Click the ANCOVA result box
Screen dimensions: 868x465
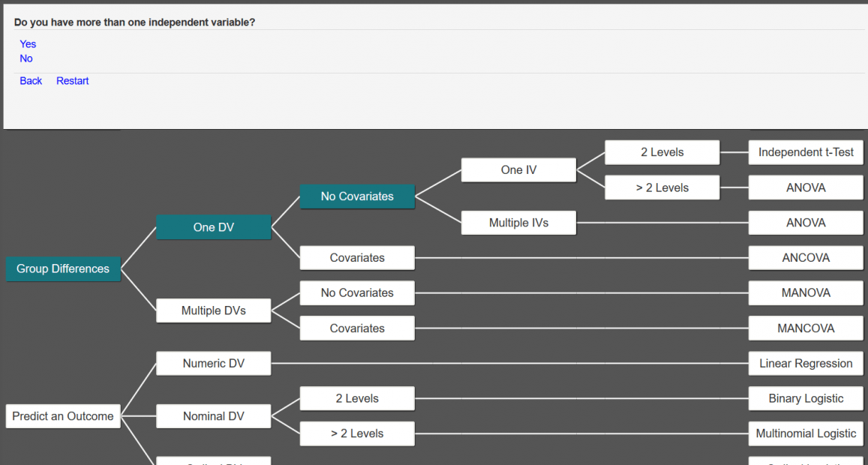pyautogui.click(x=806, y=258)
